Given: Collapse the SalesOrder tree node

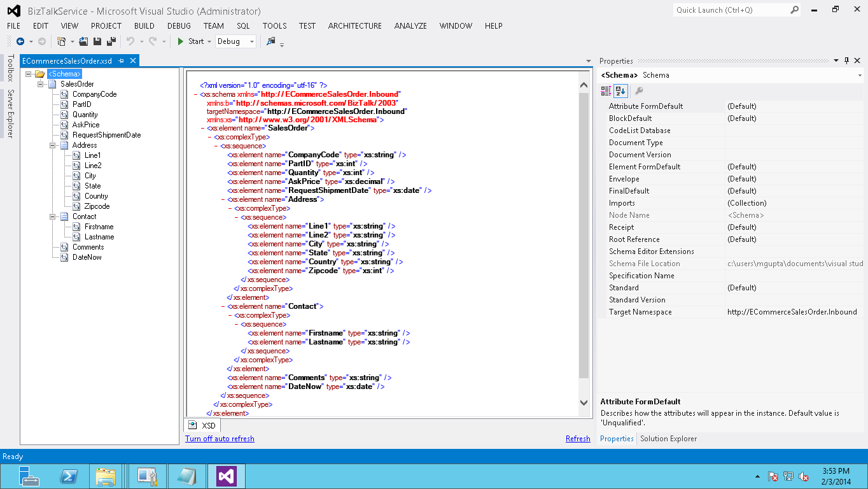Looking at the screenshot, I should [41, 84].
